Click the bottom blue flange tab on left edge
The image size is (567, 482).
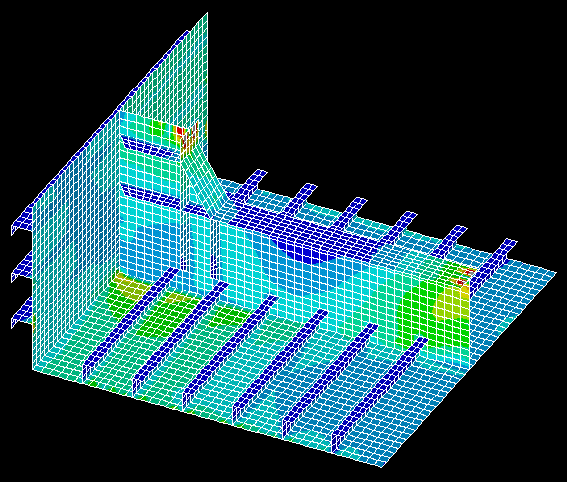tap(21, 315)
